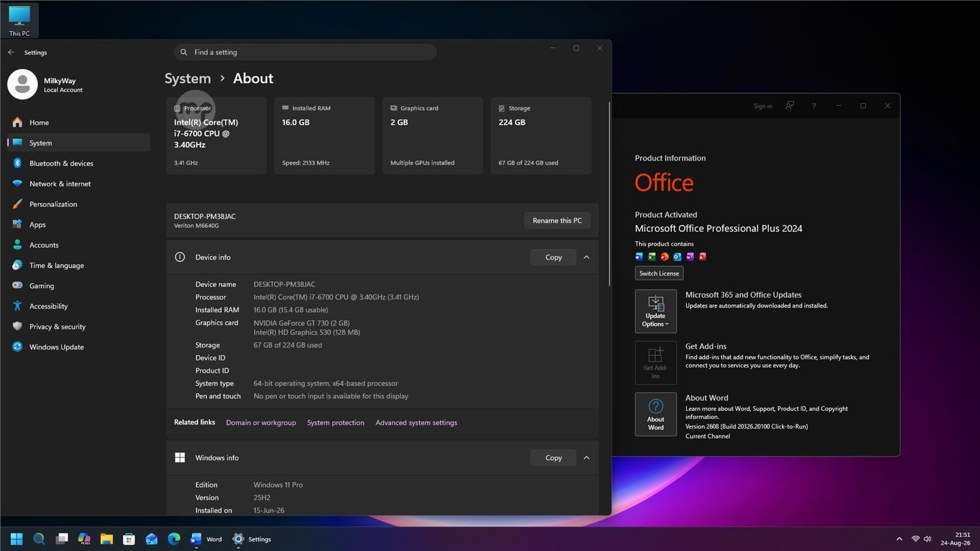Click the Word icon under product contains

point(639,256)
